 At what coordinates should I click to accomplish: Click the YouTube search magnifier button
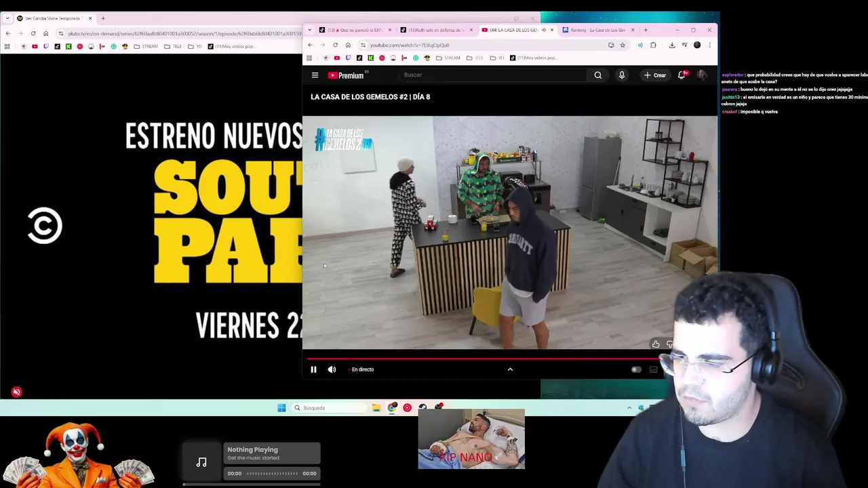click(598, 75)
